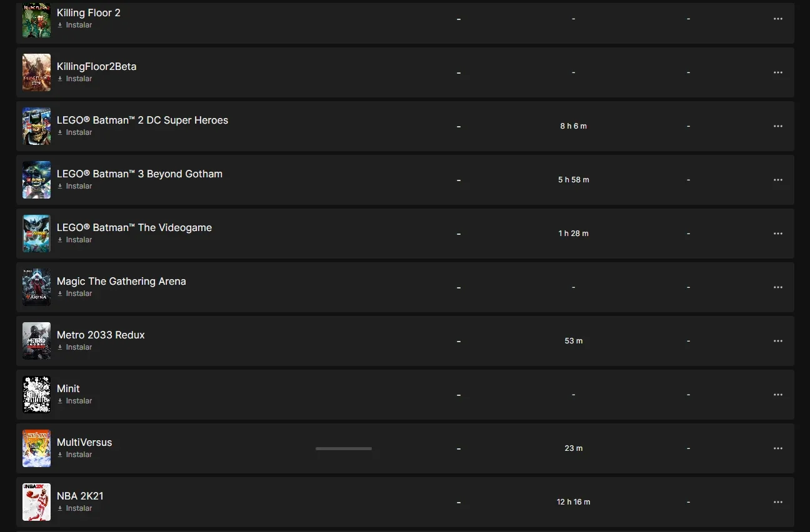Click the download icon under Killing Floor 2
Screen dimensions: 810x532
point(60,25)
